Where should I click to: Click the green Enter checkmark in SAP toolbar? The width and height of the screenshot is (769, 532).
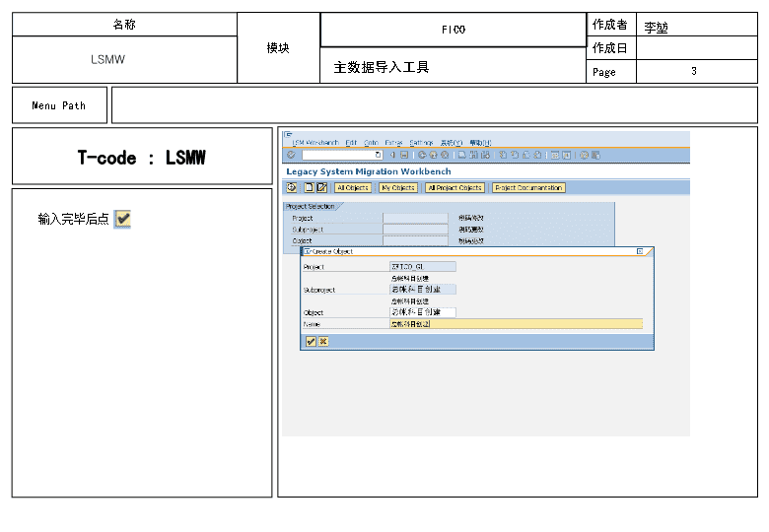(291, 155)
